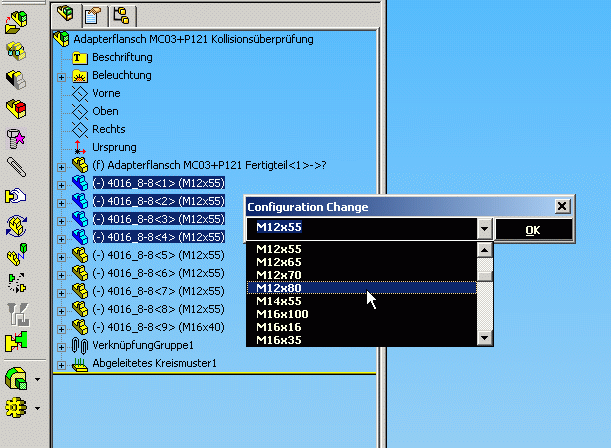Expand the 4016_8-8<1> component node
The width and height of the screenshot is (611, 448).
61,185
